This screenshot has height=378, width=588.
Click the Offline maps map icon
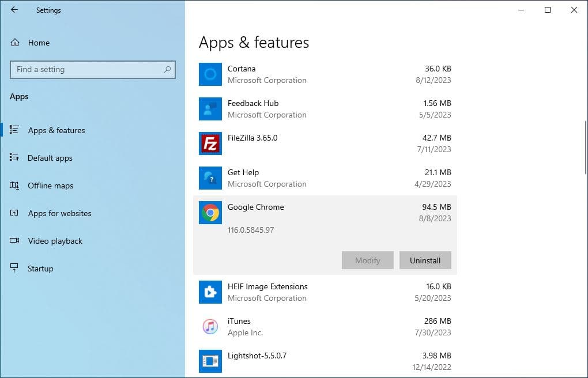pos(14,185)
